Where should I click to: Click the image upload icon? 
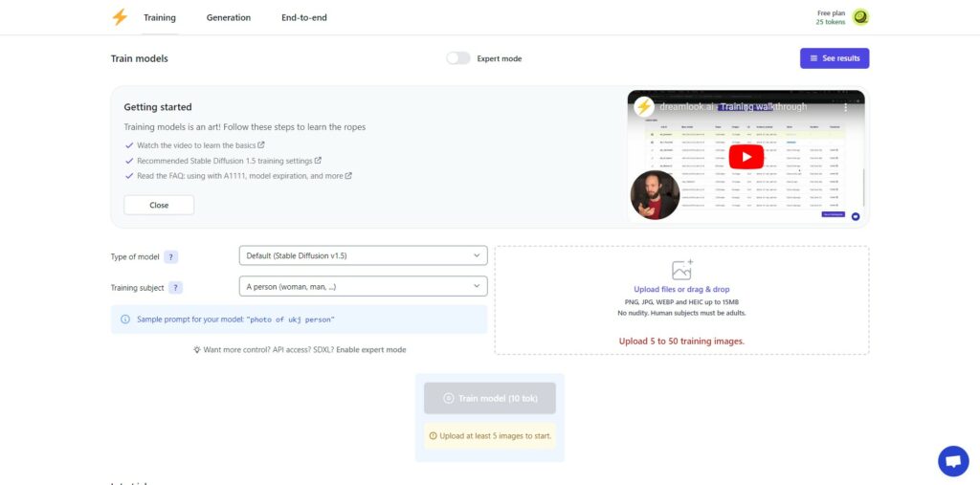click(x=681, y=270)
